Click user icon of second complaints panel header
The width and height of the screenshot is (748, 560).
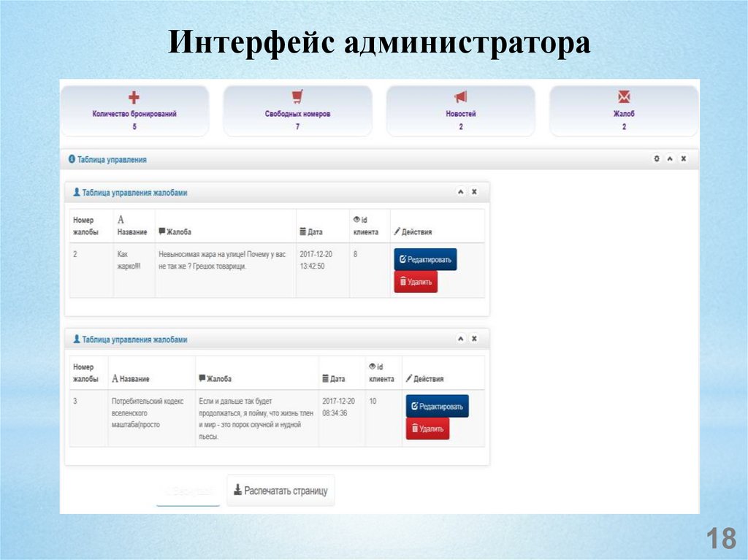pyautogui.click(x=76, y=339)
